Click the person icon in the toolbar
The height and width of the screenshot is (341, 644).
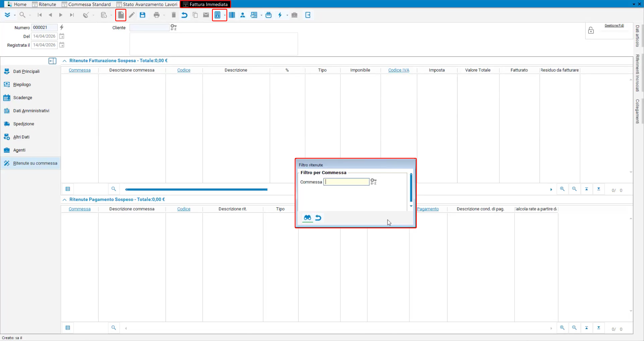(243, 15)
